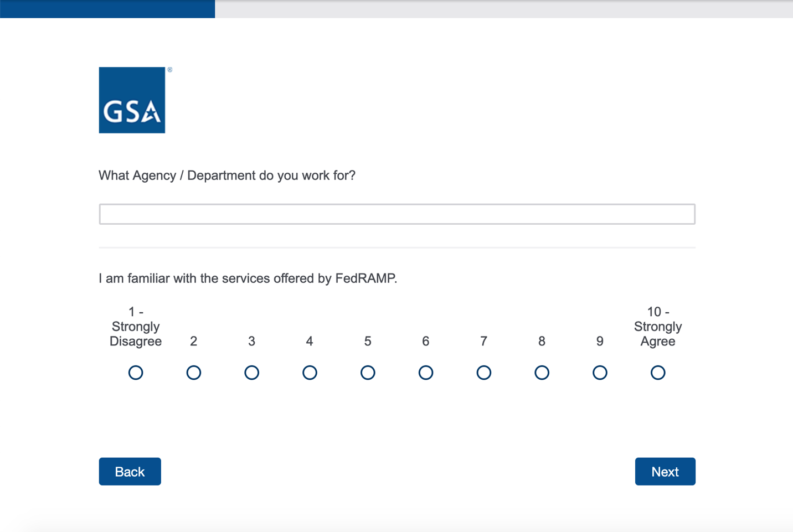Click the filled blue part of progress bar

107,9
